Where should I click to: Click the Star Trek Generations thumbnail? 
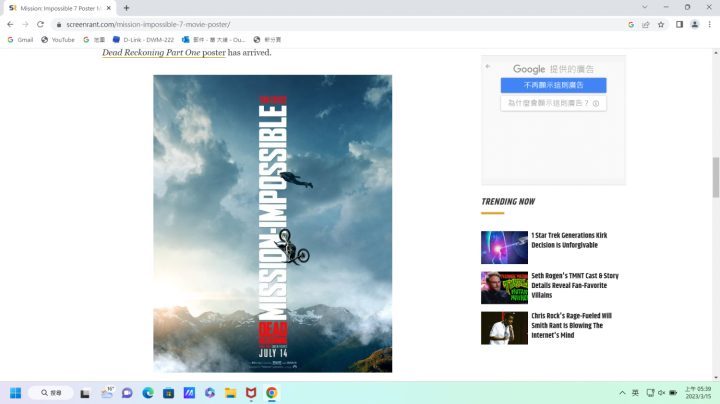click(504, 247)
